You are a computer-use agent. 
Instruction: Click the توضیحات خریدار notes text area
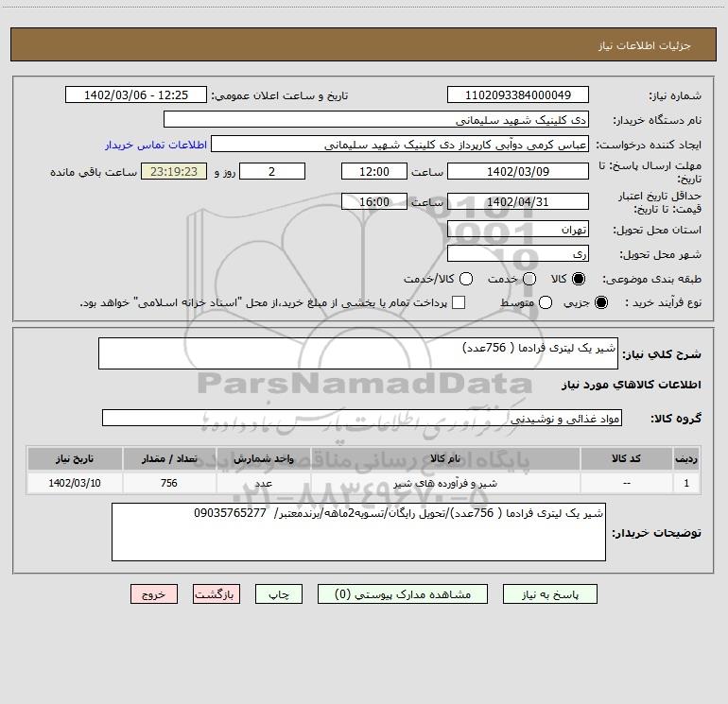tap(358, 532)
